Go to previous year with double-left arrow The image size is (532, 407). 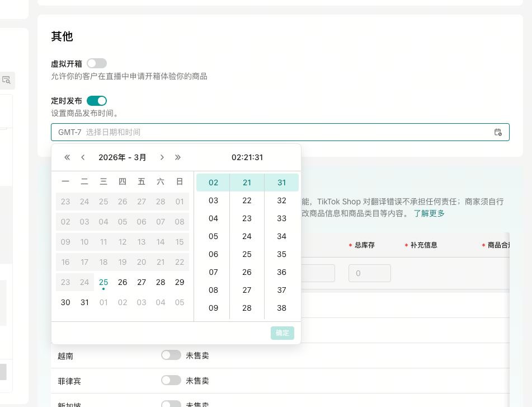click(x=67, y=157)
